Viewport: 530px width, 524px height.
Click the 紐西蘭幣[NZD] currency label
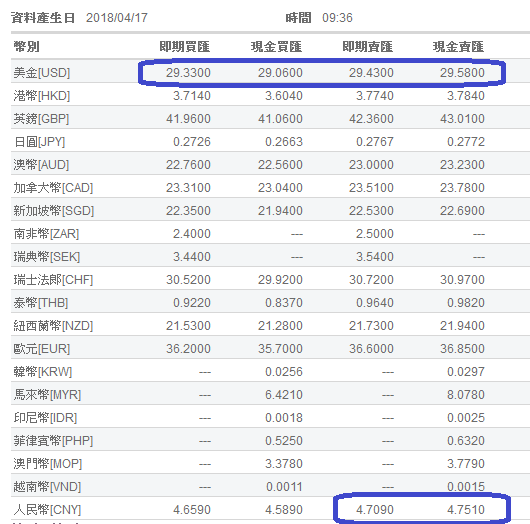(53, 326)
